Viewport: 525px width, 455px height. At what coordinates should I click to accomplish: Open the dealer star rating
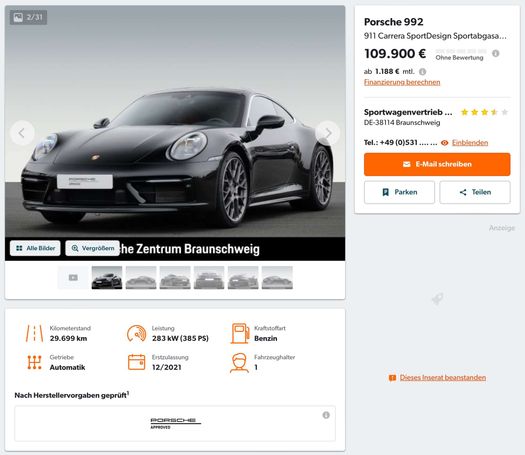tap(484, 112)
